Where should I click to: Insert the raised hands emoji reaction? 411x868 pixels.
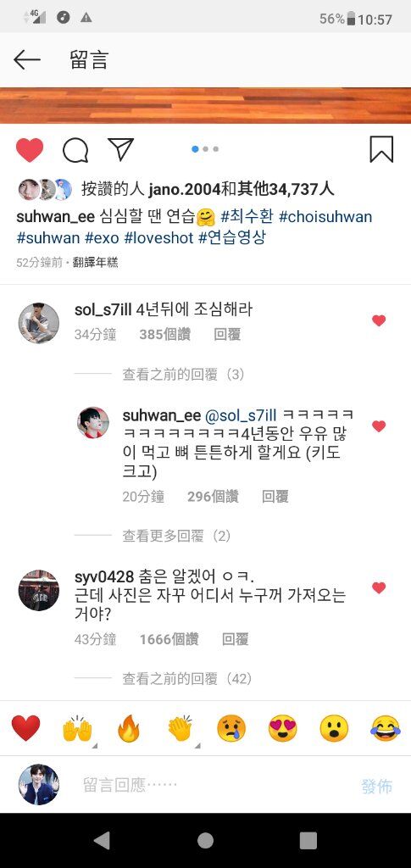tap(77, 728)
